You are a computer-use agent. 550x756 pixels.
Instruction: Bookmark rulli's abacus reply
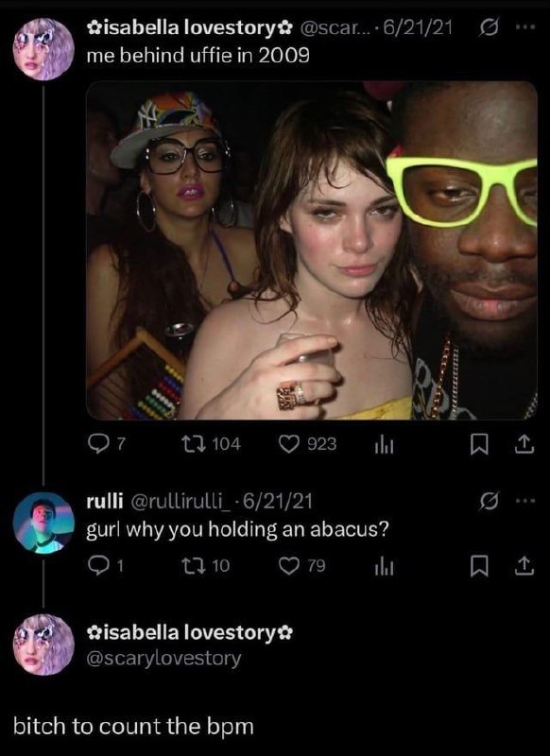pyautogui.click(x=478, y=566)
